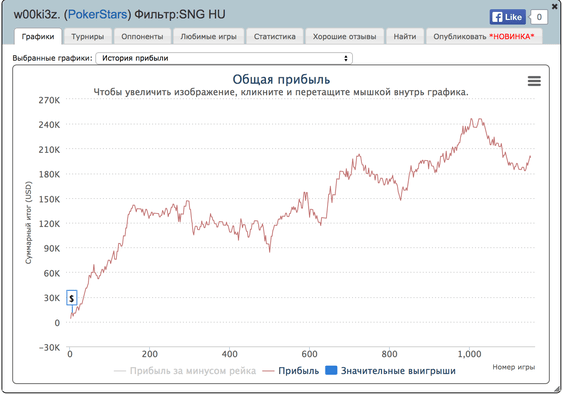Close the popup with the X icon
562x394 pixels.
tap(555, 6)
